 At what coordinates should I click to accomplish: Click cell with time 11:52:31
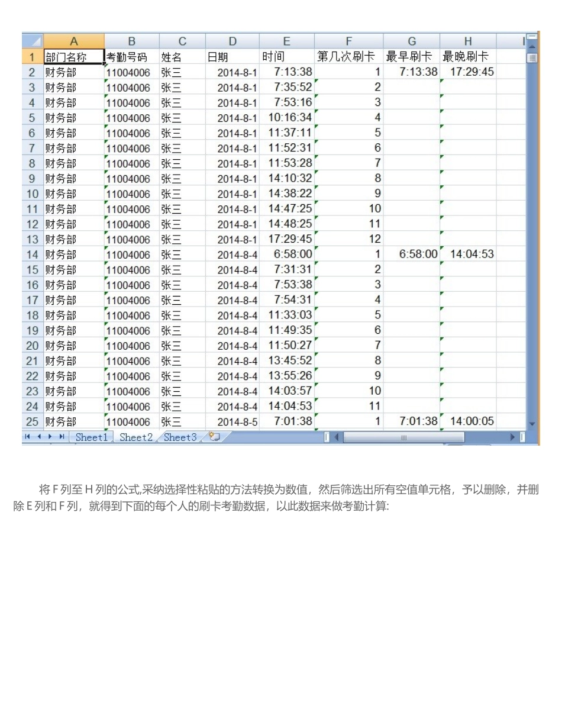point(287,148)
